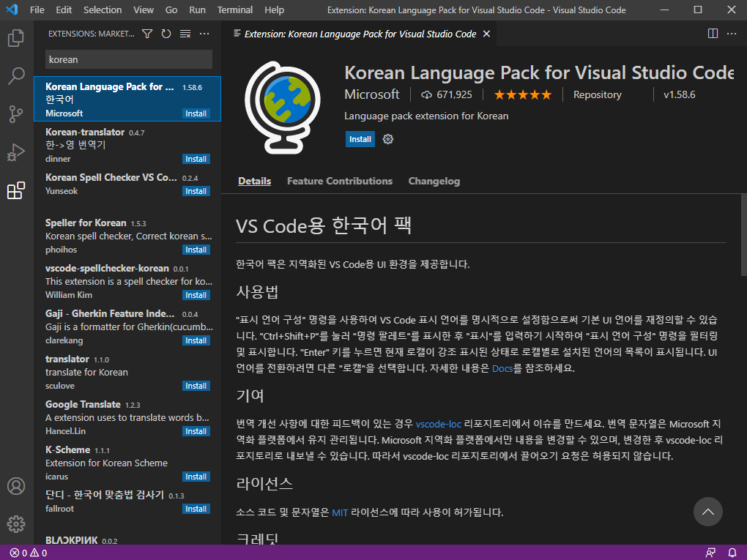Viewport: 747px width, 560px height.
Task: Click the download count 671,925
Action: 447,94
